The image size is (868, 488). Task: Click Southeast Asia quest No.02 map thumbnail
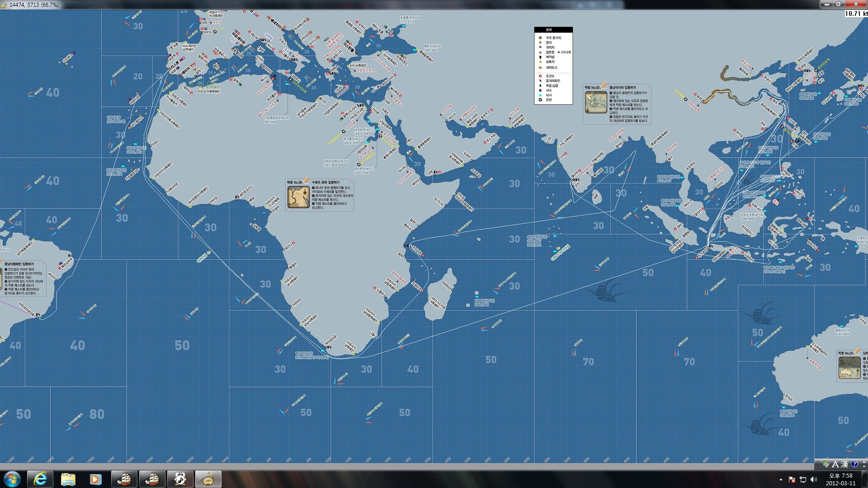click(595, 102)
